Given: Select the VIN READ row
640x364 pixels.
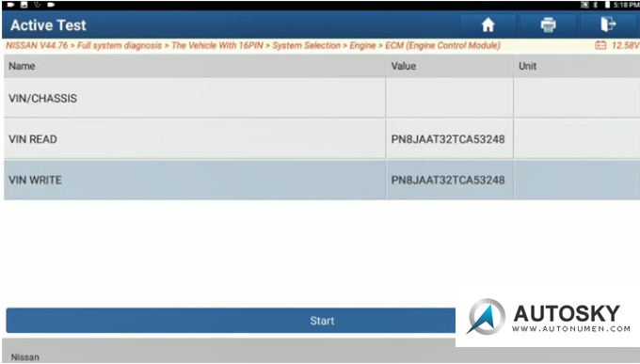Looking at the screenshot, I should pyautogui.click(x=322, y=139).
